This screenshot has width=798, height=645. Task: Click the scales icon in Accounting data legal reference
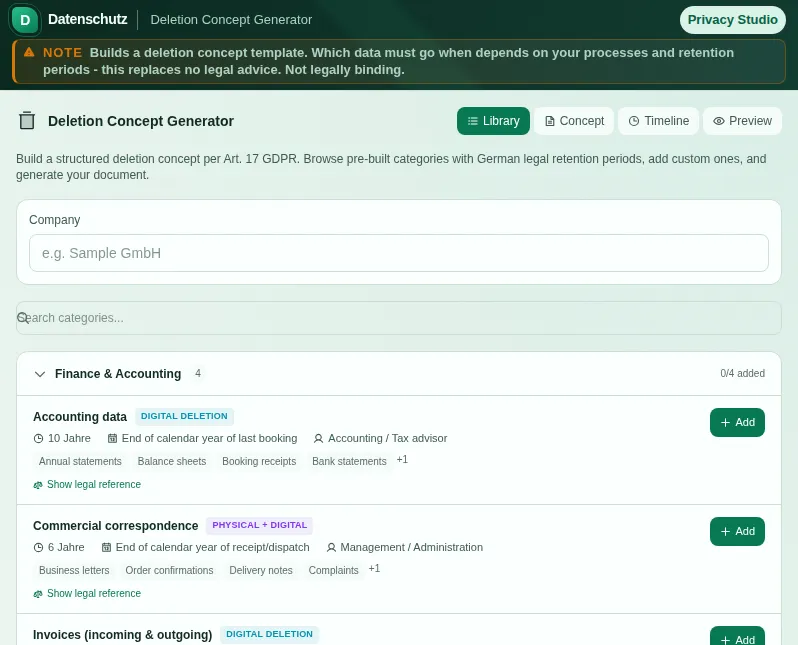[38, 485]
